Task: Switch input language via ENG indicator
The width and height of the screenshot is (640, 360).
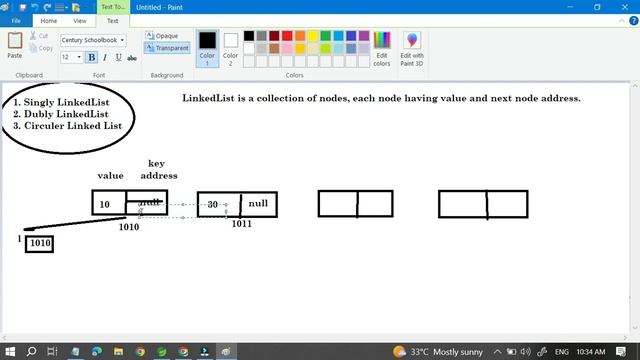Action: click(561, 351)
